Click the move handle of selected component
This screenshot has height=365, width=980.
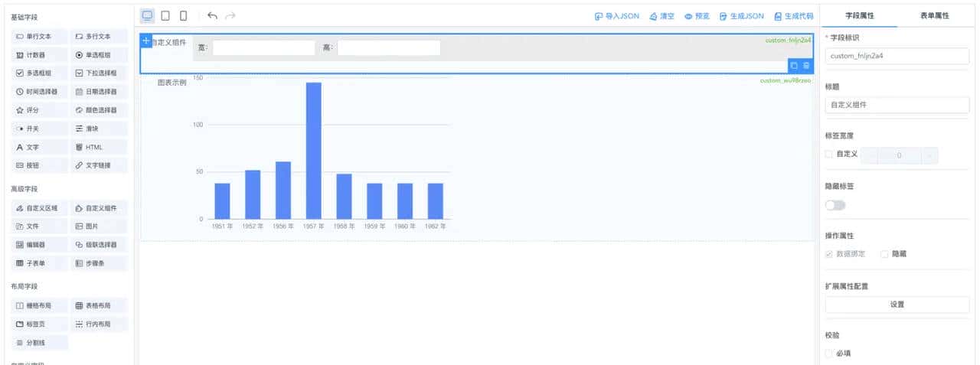click(x=146, y=41)
